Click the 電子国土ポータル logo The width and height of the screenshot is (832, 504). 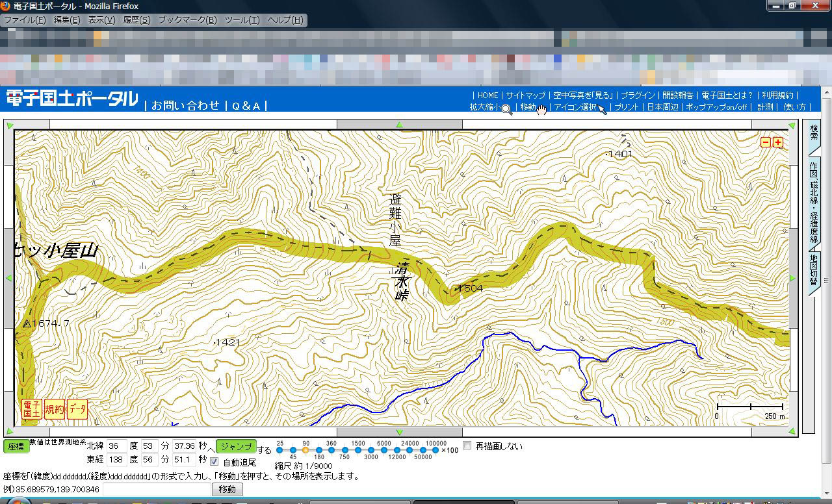tap(72, 99)
